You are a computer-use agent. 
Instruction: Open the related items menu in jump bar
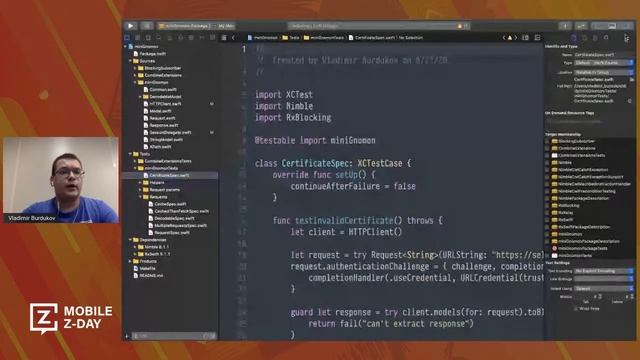click(224, 38)
